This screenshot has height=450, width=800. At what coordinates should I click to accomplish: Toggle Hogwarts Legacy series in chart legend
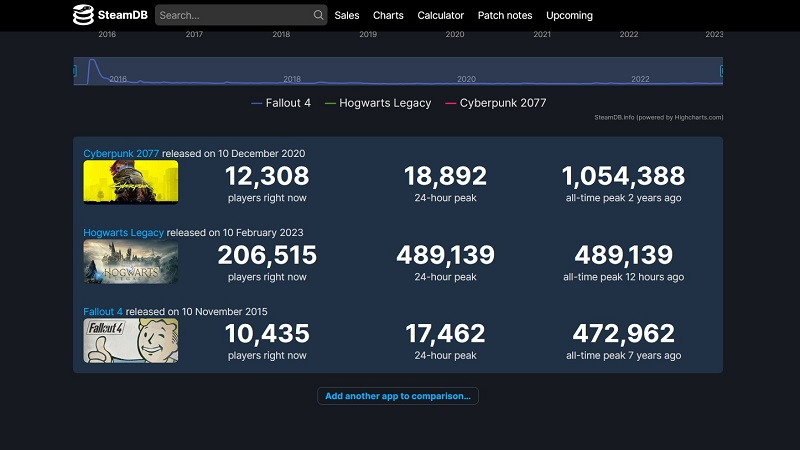378,103
